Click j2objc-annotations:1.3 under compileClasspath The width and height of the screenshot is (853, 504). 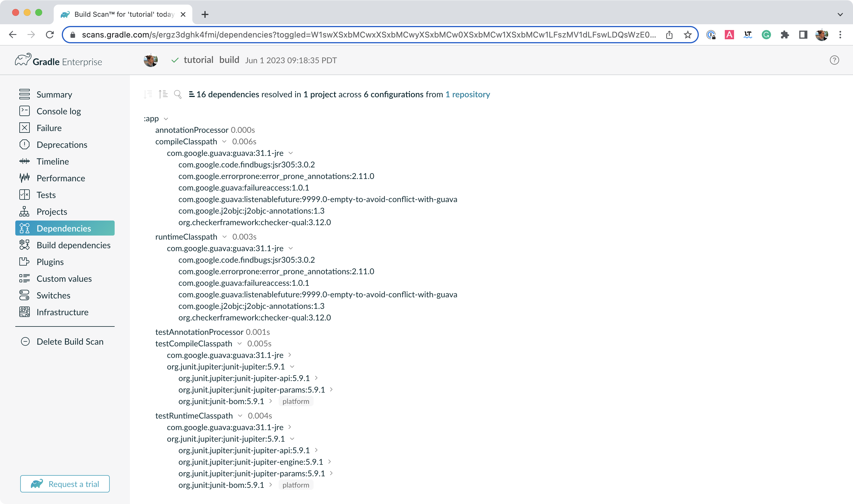coord(251,211)
